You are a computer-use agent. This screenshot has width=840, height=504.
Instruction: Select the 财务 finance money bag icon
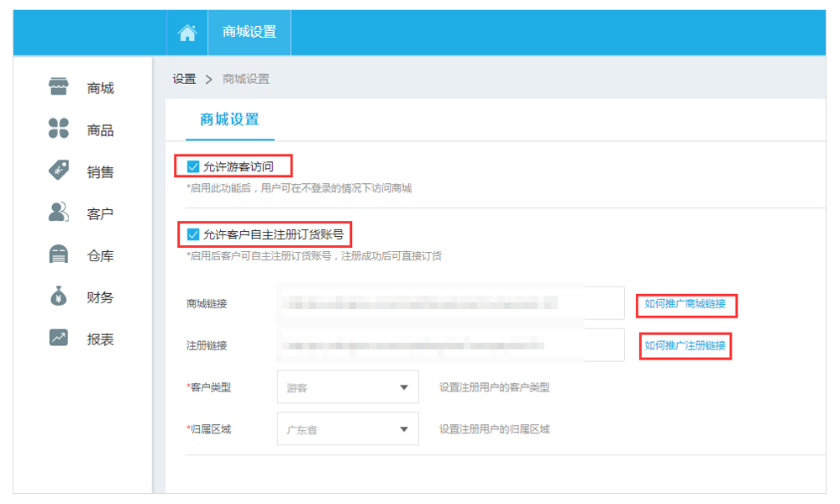coord(58,297)
